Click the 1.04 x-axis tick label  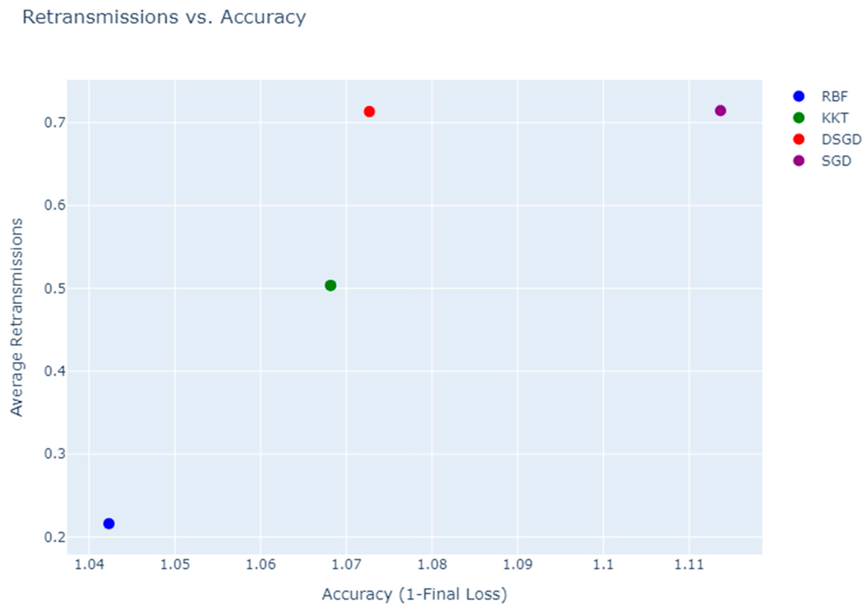pos(89,565)
